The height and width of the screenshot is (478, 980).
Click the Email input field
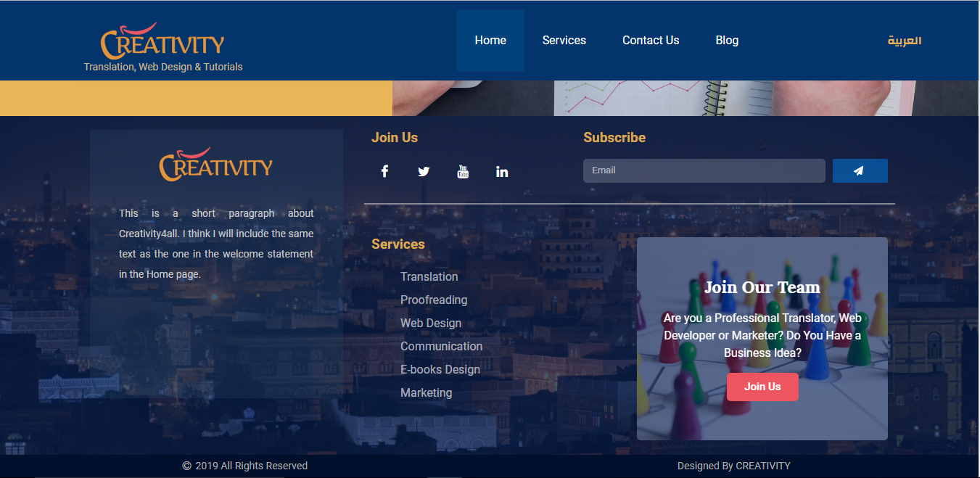tap(704, 170)
